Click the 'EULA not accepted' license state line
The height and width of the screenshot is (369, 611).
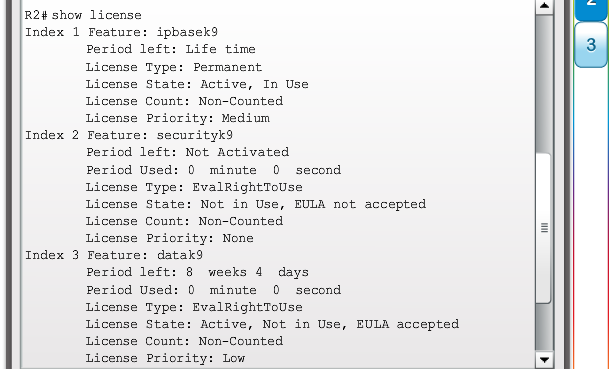[256, 204]
